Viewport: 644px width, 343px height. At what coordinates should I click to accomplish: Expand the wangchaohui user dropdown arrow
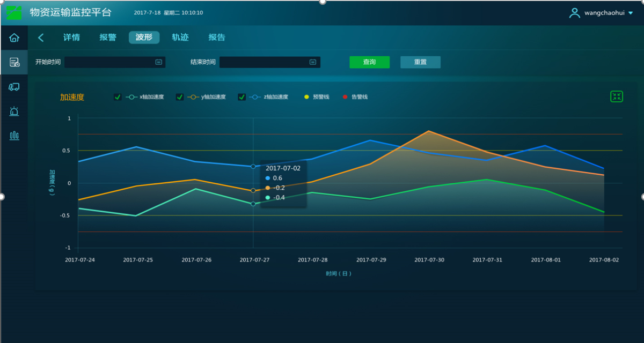click(x=631, y=13)
